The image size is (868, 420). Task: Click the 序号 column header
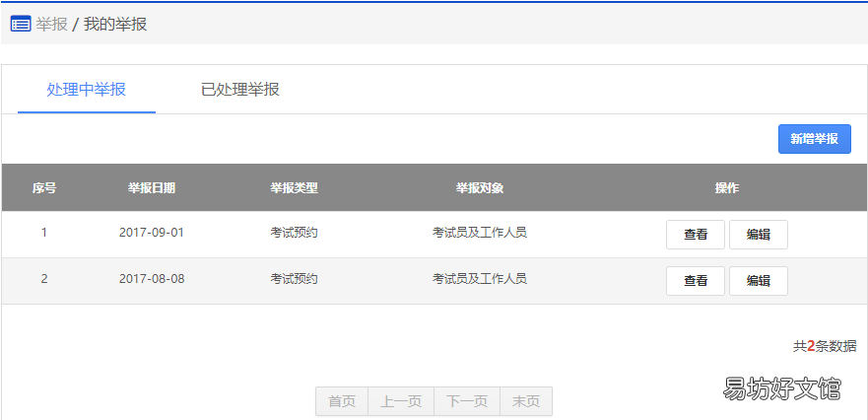[x=43, y=188]
